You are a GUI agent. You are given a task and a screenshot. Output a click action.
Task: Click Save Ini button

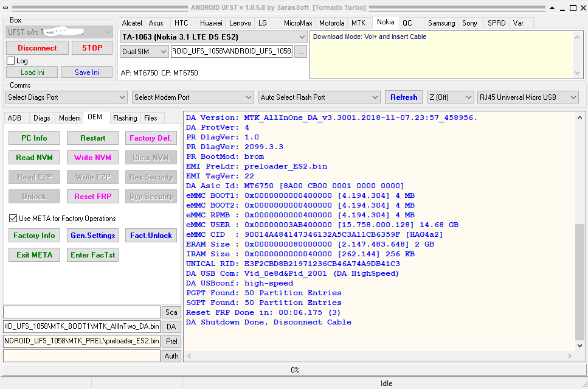pyautogui.click(x=86, y=72)
